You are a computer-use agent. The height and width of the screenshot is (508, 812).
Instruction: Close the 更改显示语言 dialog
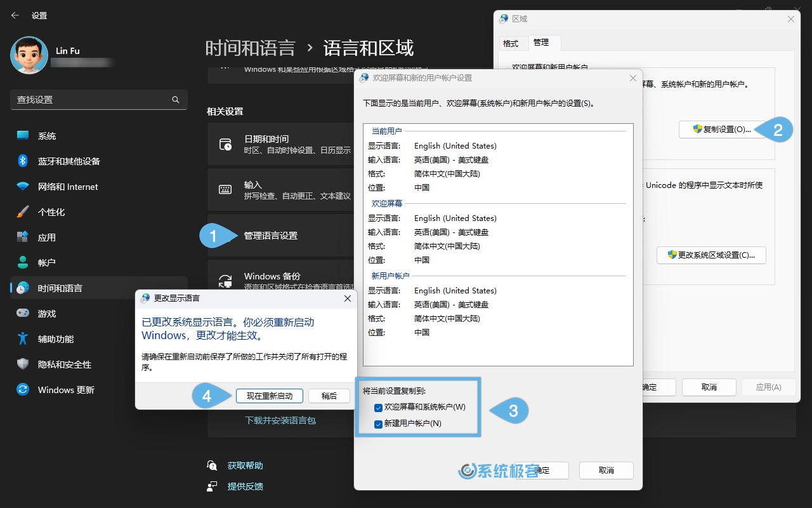click(x=347, y=298)
